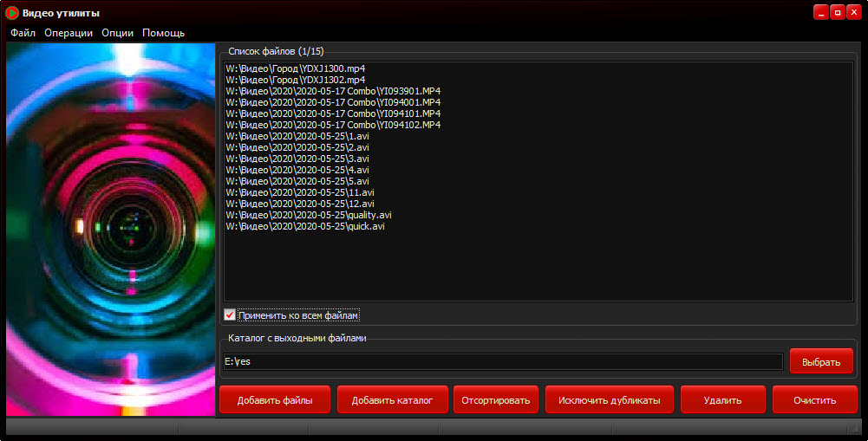Click the camera lens preview image
The image size is (868, 441).
[110, 230]
